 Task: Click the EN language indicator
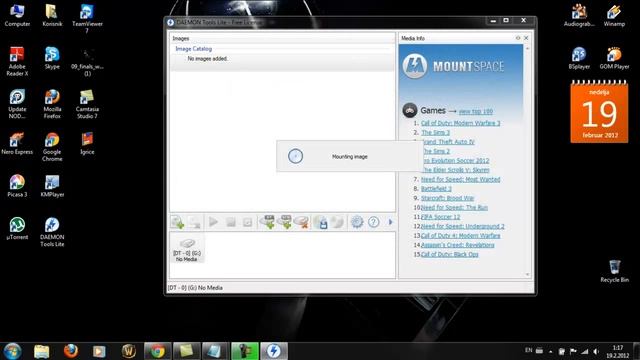click(529, 350)
